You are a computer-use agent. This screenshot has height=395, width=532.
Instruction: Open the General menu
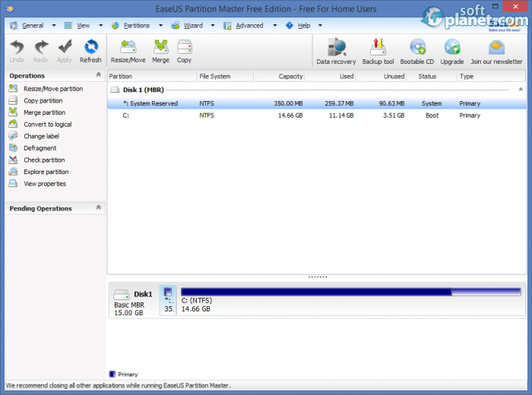point(33,25)
